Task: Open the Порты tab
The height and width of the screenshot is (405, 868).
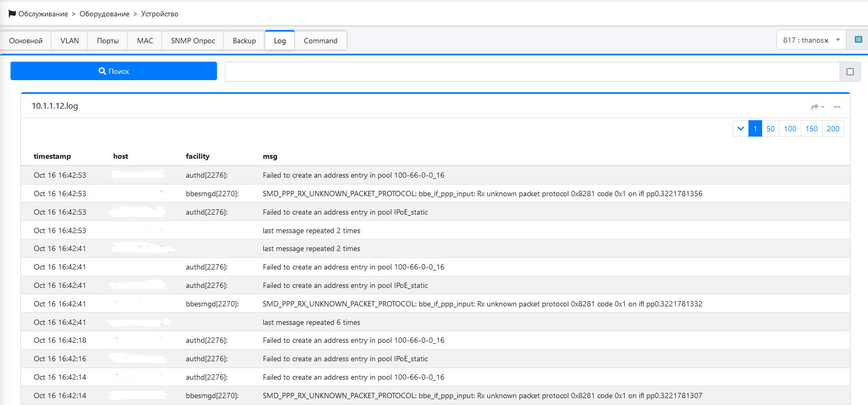Action: (108, 41)
